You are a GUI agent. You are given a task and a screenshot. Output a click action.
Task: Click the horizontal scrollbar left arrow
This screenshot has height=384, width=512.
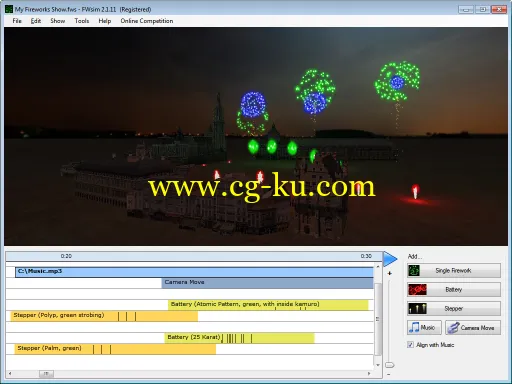[x=10, y=373]
